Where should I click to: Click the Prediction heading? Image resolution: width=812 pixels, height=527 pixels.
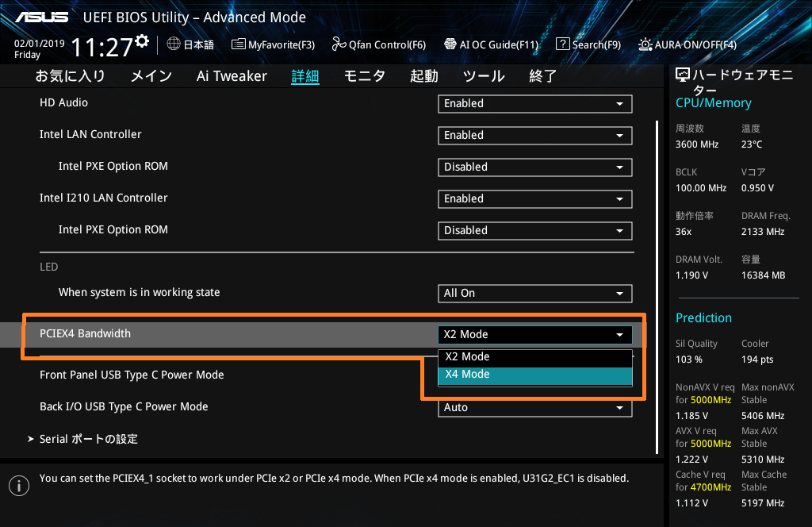click(x=704, y=317)
